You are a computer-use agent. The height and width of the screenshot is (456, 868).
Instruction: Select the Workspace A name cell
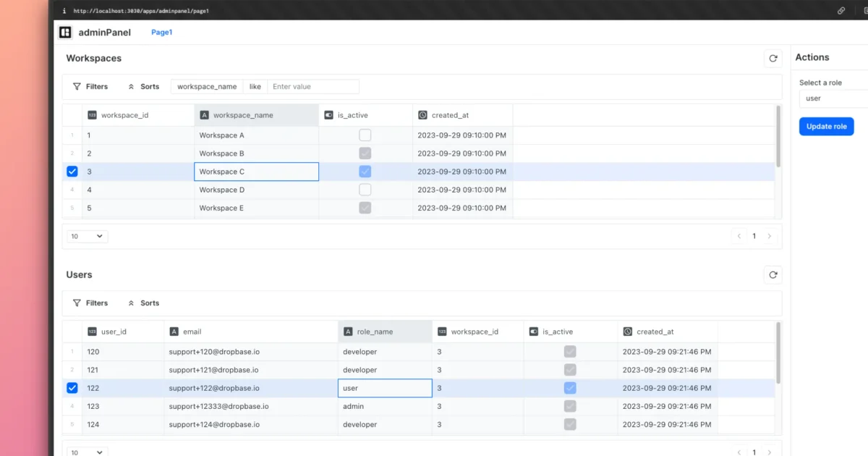(x=256, y=135)
